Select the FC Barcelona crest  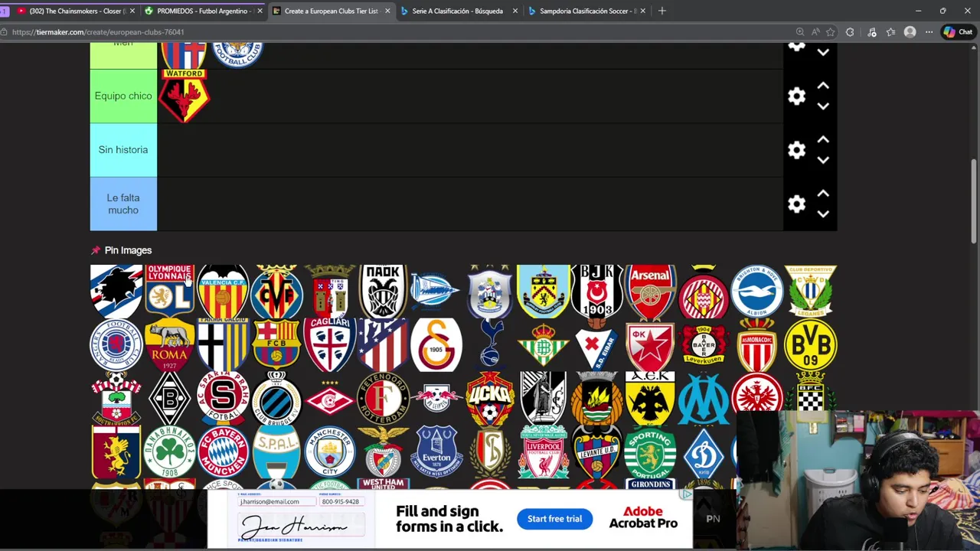[x=276, y=345]
